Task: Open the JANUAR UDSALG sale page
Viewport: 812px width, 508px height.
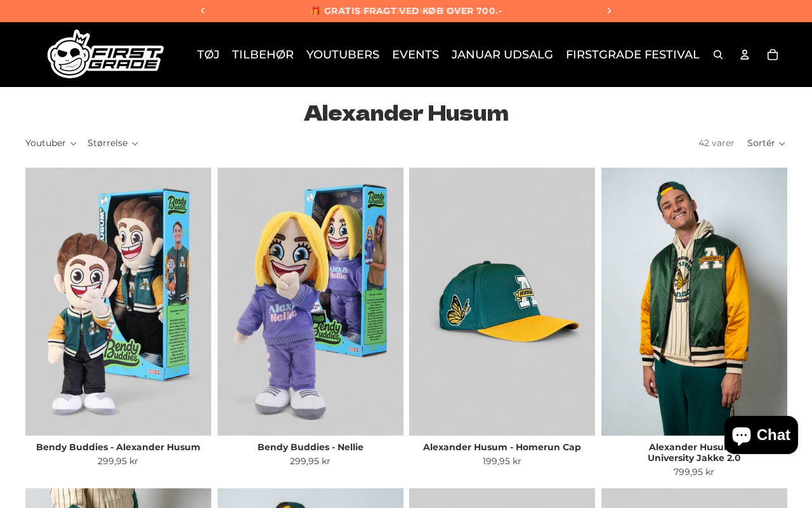Action: 502,55
